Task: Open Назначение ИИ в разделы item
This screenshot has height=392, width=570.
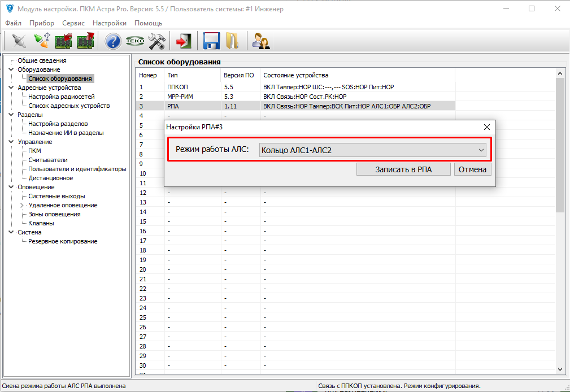Action: 66,133
